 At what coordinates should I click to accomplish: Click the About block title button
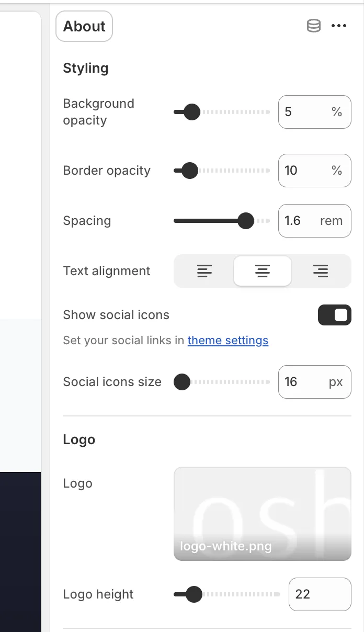click(x=84, y=26)
